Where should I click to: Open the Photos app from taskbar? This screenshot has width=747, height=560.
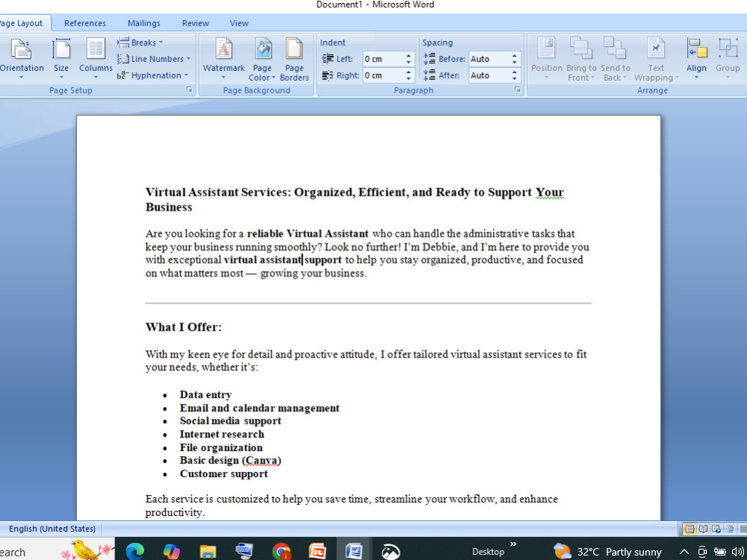(x=391, y=551)
